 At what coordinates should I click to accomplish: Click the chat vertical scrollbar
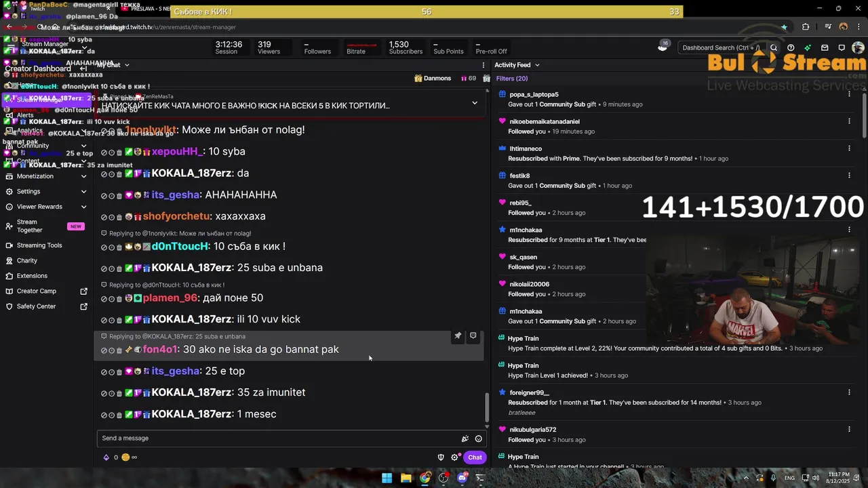[x=486, y=407]
